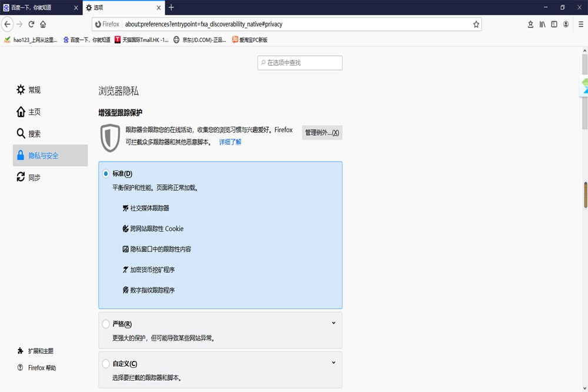Image resolution: width=588 pixels, height=392 pixels.
Task: Toggle the sidebar view icon
Action: pos(554,24)
